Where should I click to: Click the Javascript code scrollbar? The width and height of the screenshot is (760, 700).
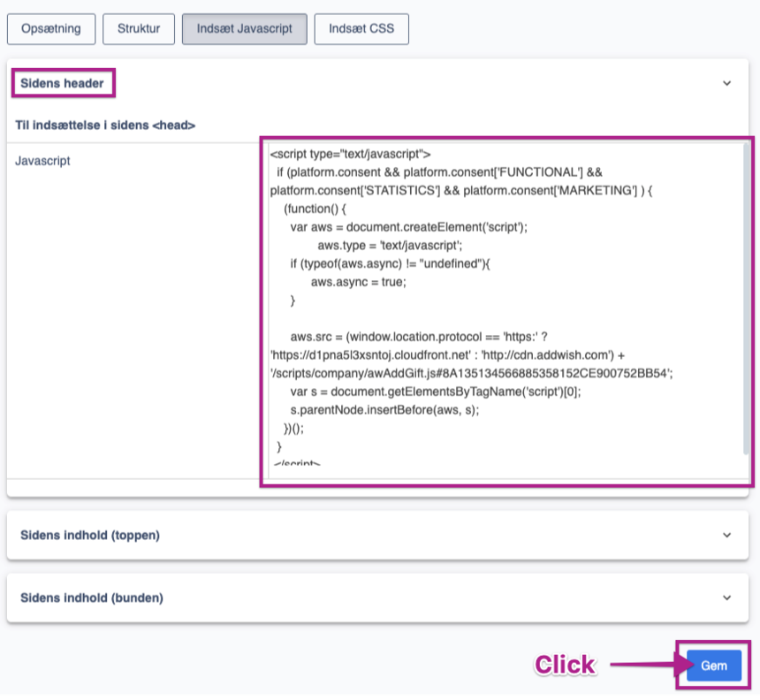click(x=747, y=301)
